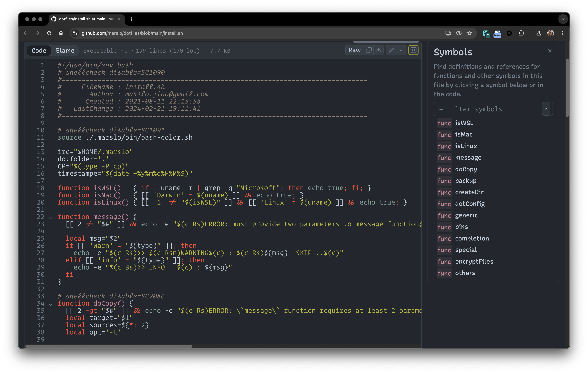Go to browser home page

click(x=61, y=33)
